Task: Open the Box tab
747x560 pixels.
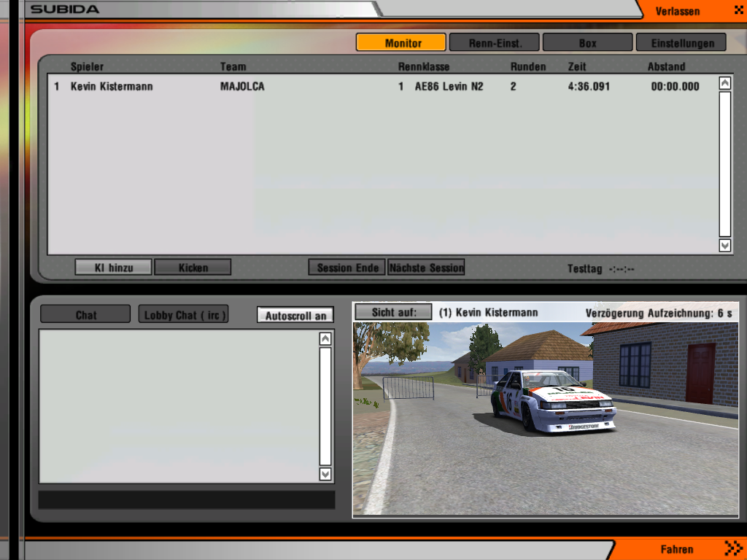Action: [x=587, y=43]
